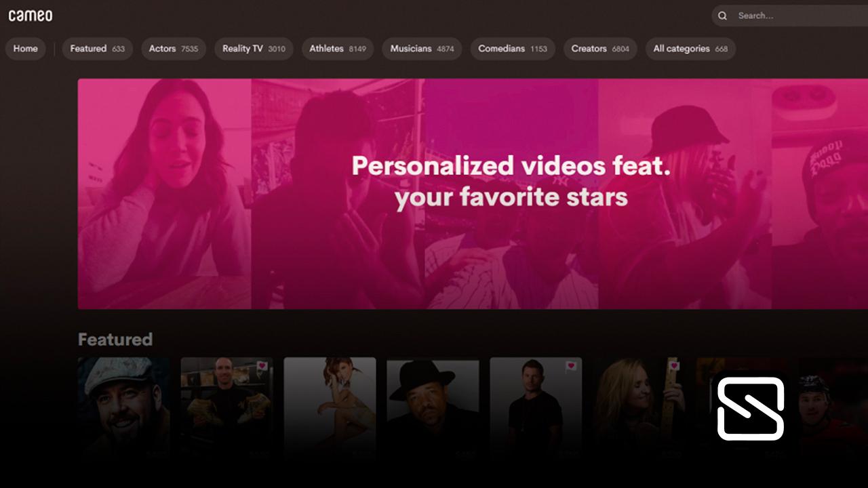Favorite the card of the man holding belts
This screenshot has width=868, height=488.
[261, 366]
